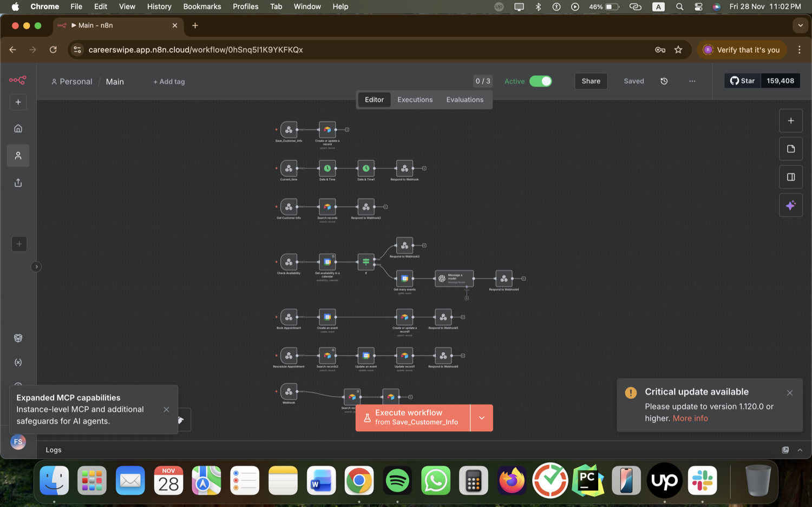The image size is (812, 507).
Task: Select the 'Respond to Webhook3' node
Action: pyautogui.click(x=404, y=246)
